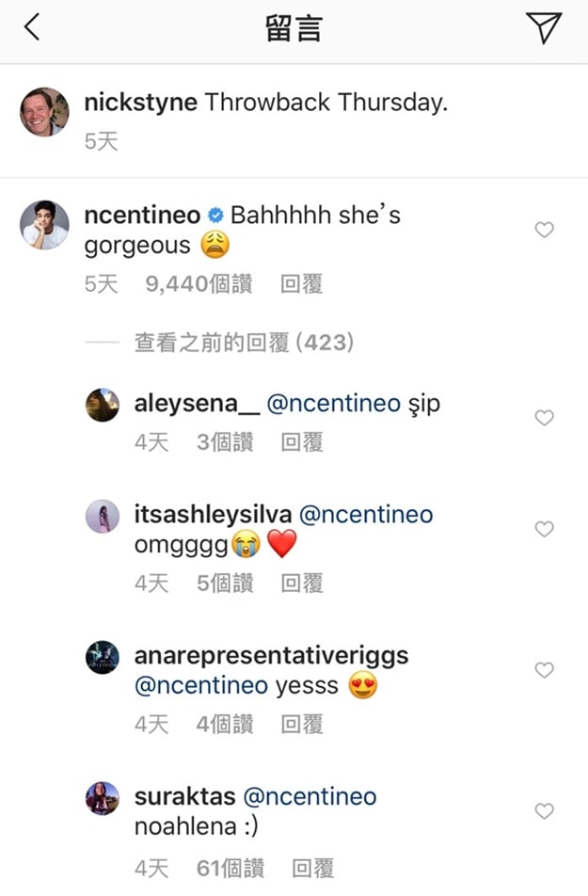This screenshot has width=588, height=896.
Task: Open the nickstyne username link
Action: pos(140,103)
